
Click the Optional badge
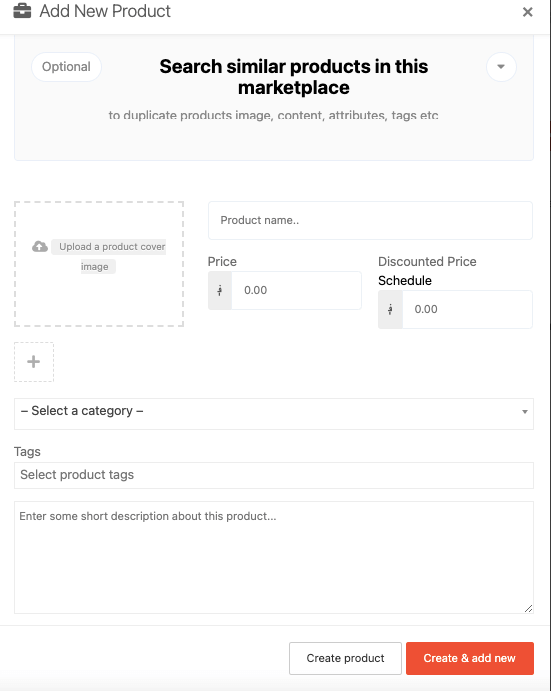66,67
